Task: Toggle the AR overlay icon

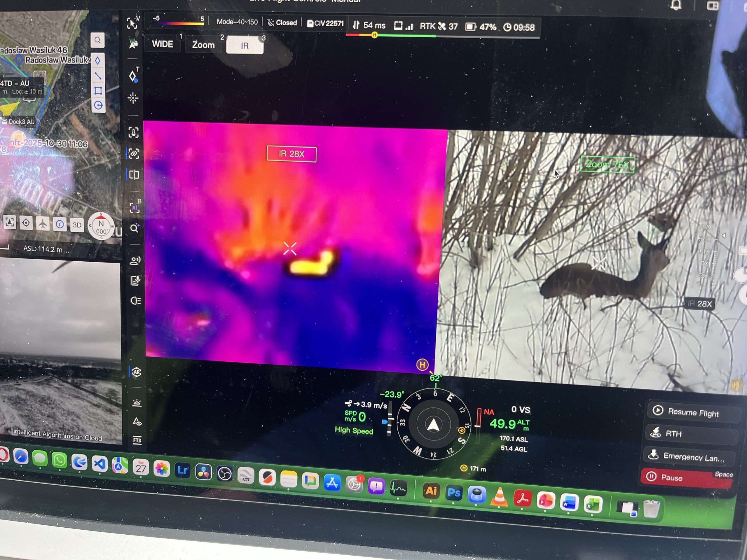Action: pyautogui.click(x=137, y=372)
